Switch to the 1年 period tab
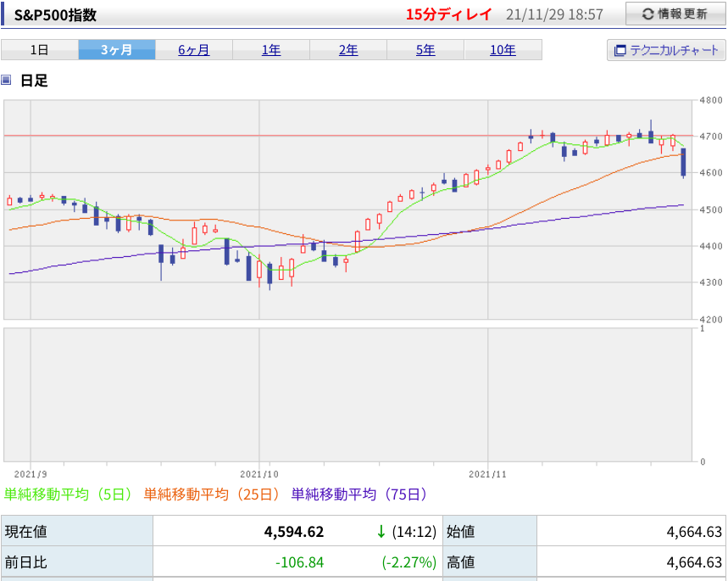 pyautogui.click(x=271, y=50)
